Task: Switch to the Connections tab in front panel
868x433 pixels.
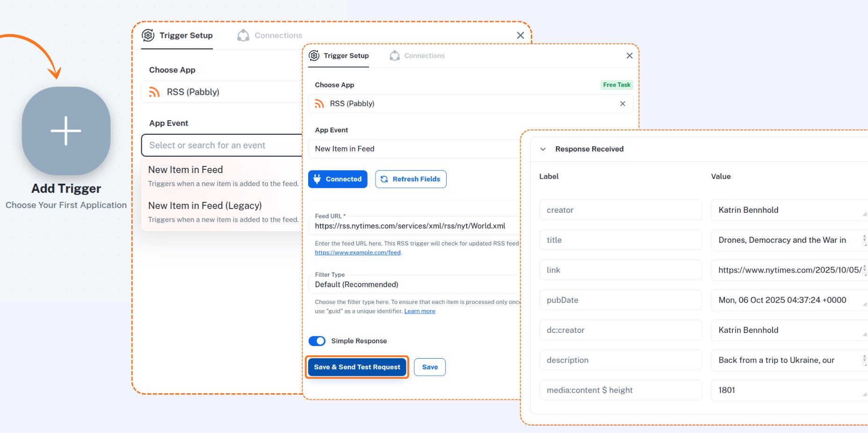Action: (424, 56)
